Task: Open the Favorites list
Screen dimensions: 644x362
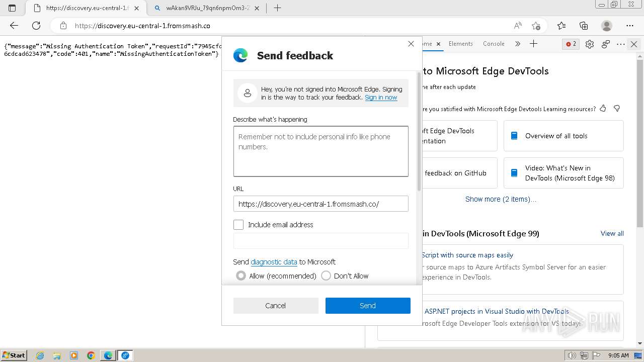Action: [x=561, y=26]
